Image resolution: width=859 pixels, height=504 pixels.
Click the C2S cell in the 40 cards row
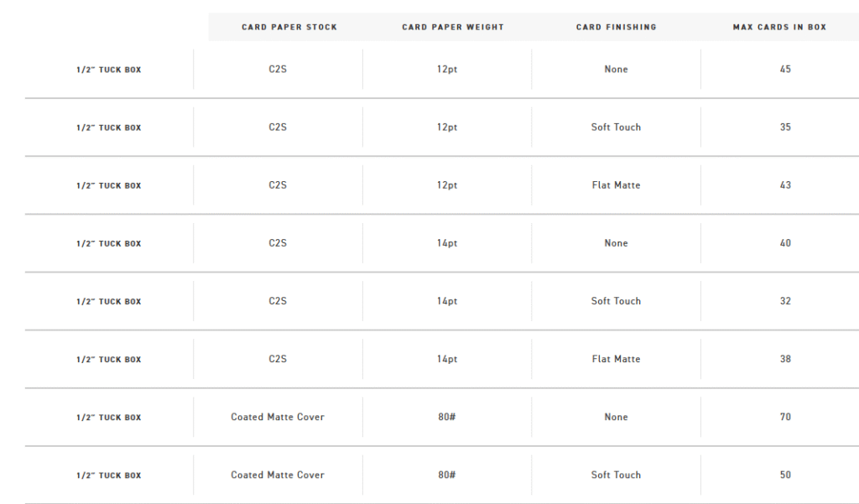tap(278, 243)
